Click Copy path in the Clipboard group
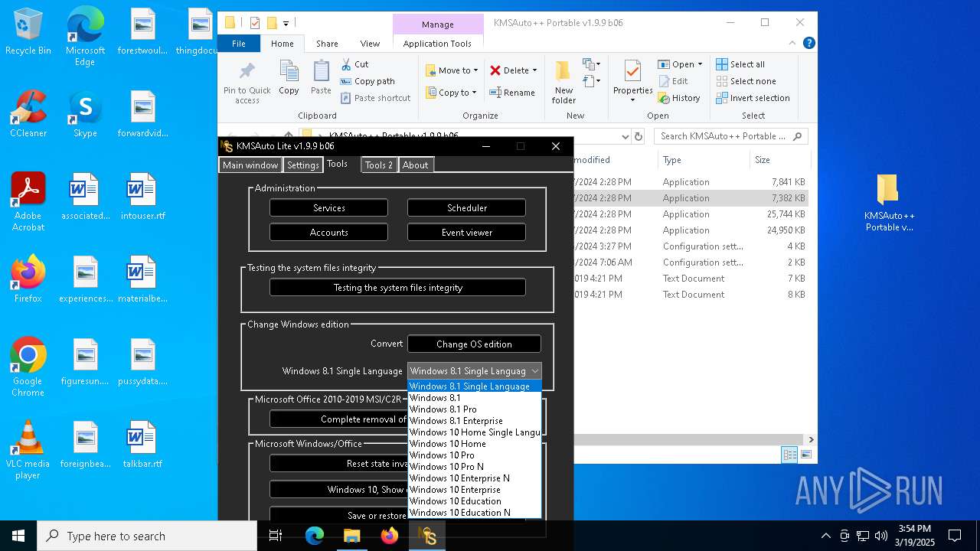 coord(367,81)
